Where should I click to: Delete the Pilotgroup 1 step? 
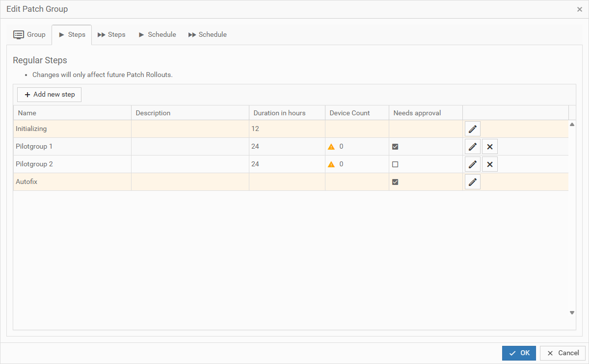(489, 147)
